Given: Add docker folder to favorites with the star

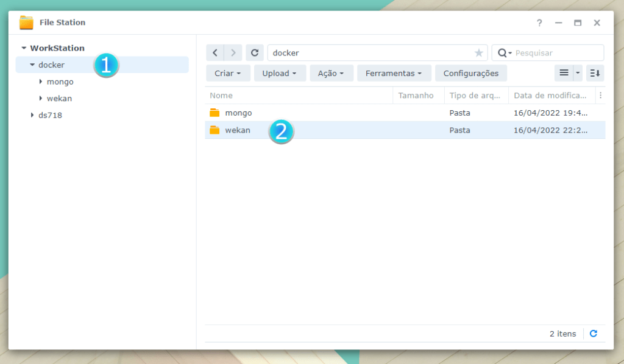Looking at the screenshot, I should coord(479,53).
